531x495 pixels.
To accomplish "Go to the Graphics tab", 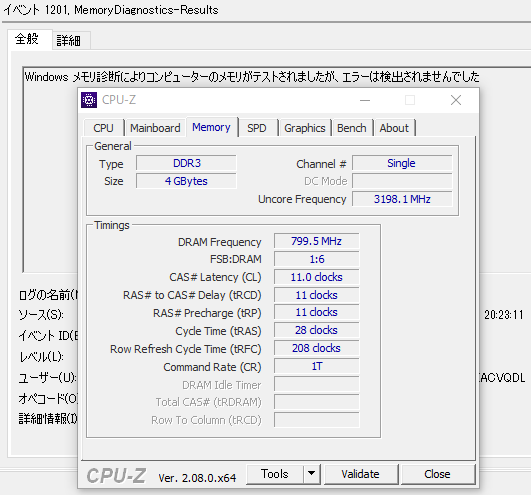I will pyautogui.click(x=304, y=128).
